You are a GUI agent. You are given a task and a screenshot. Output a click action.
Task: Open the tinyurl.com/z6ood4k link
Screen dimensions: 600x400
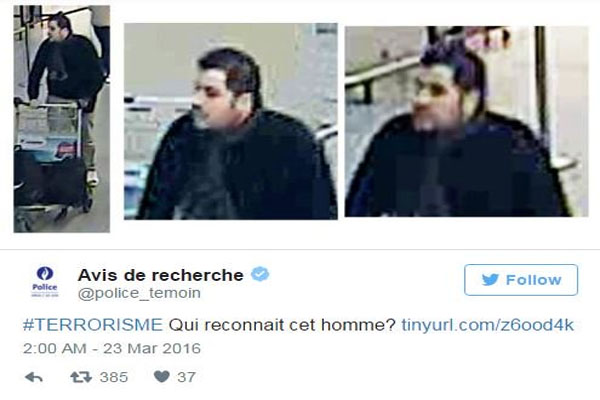click(x=488, y=325)
